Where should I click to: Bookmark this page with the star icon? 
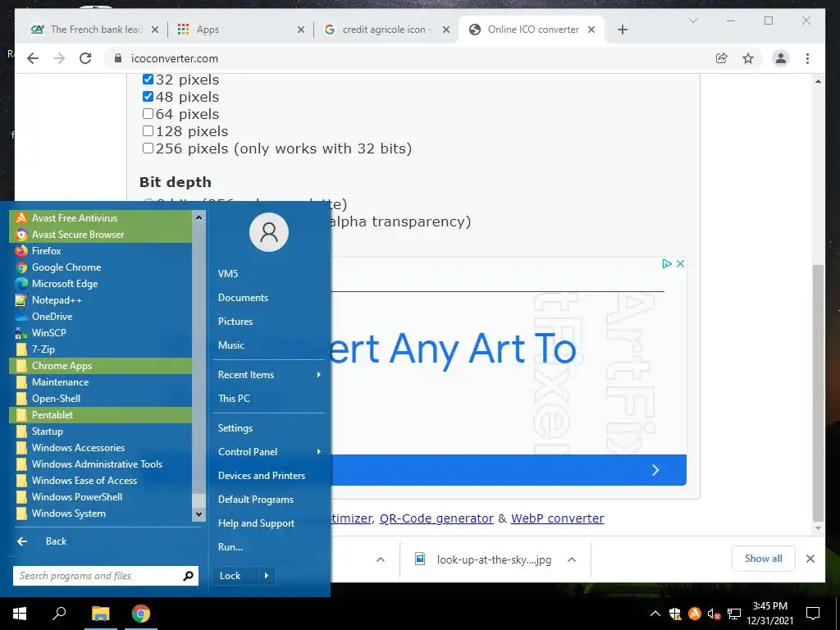(x=748, y=58)
